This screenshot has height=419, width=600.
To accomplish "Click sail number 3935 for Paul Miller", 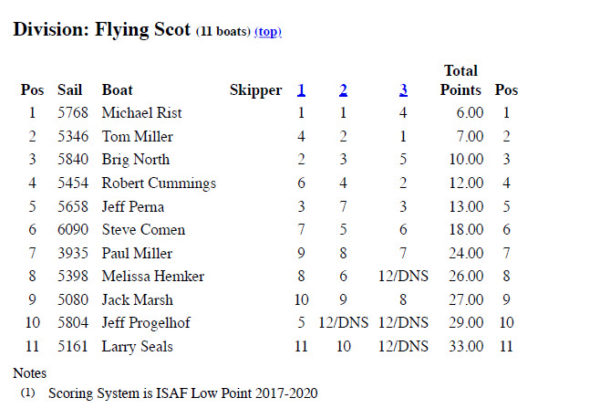I will [74, 253].
